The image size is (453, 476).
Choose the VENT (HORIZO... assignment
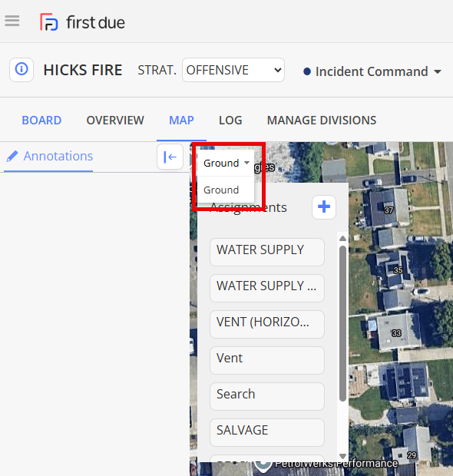pos(267,324)
